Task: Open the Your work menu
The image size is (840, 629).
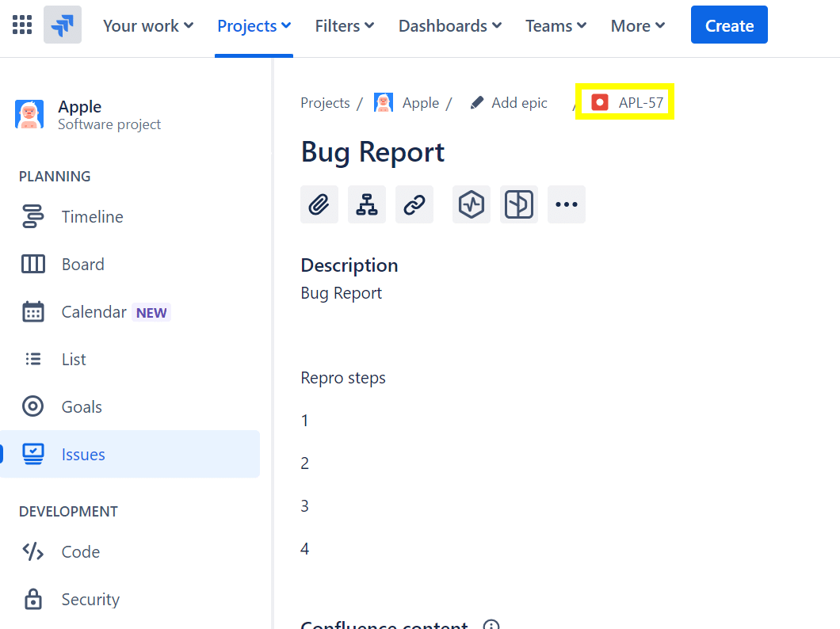Action: (147, 25)
